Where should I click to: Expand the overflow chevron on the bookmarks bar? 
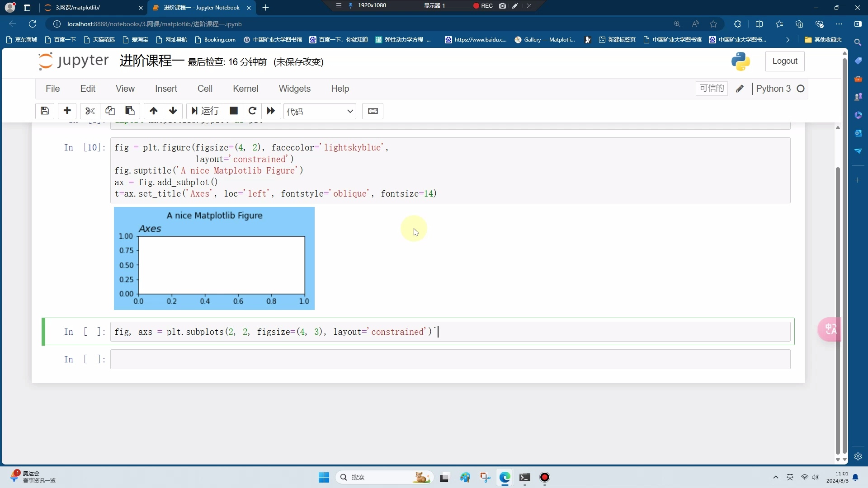[x=788, y=40]
